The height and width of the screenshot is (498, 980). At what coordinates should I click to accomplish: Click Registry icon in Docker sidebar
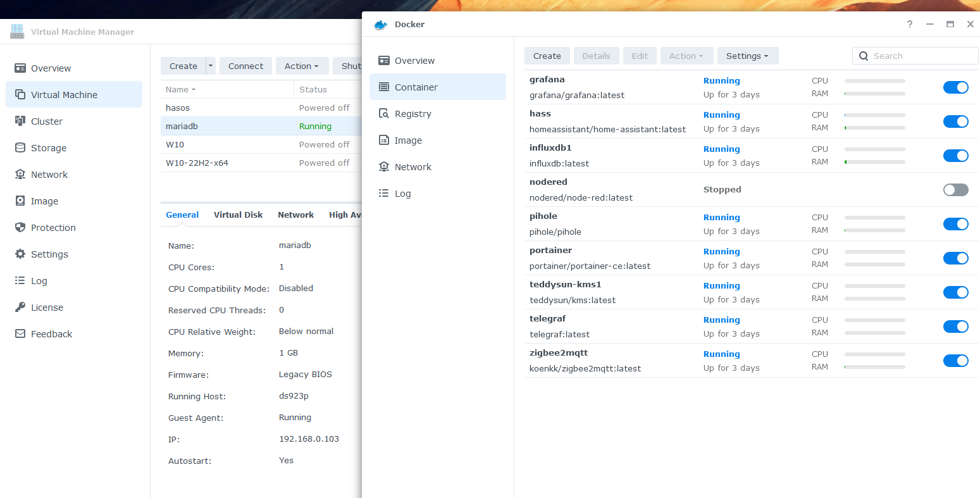pos(384,113)
